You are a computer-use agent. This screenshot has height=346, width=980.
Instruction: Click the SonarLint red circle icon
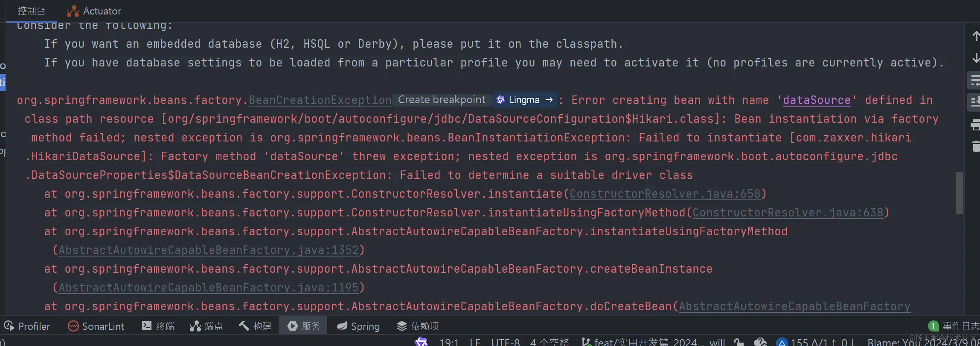(x=73, y=326)
